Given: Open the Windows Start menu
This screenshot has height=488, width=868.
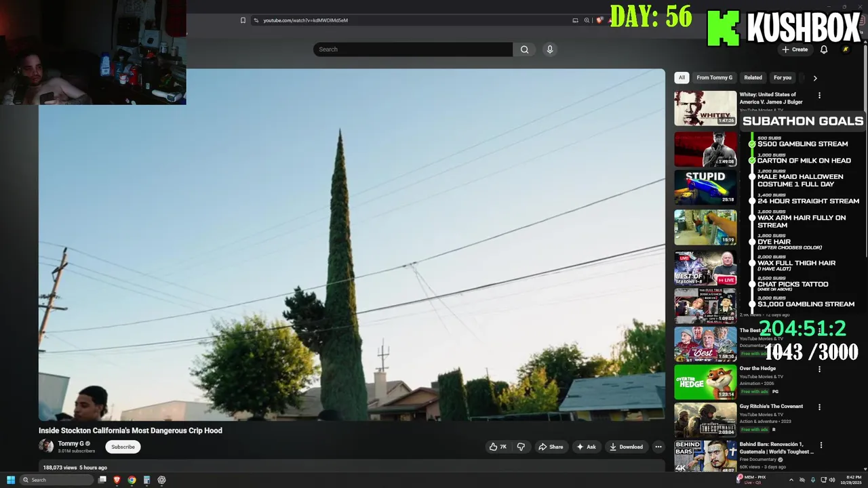Looking at the screenshot, I should tap(10, 480).
